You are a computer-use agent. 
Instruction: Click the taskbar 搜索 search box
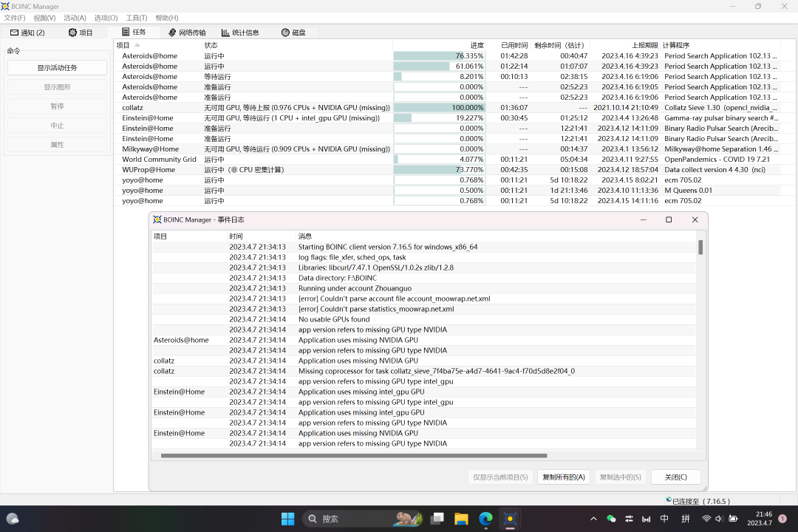pyautogui.click(x=364, y=519)
